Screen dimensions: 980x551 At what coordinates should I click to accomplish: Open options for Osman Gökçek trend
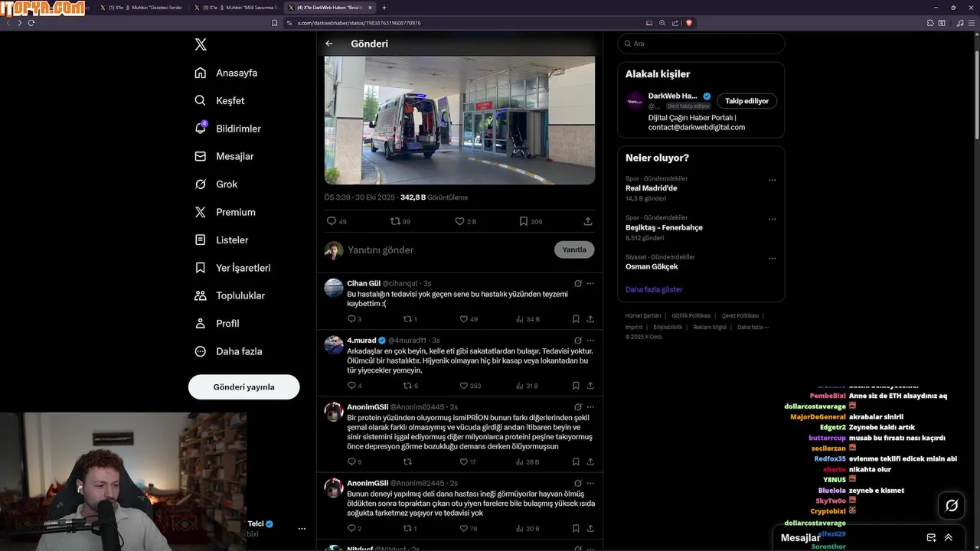click(772, 258)
